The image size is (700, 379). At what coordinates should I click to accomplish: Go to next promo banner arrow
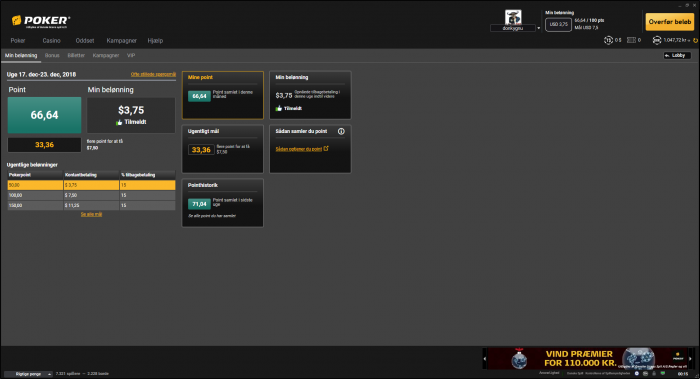690,358
